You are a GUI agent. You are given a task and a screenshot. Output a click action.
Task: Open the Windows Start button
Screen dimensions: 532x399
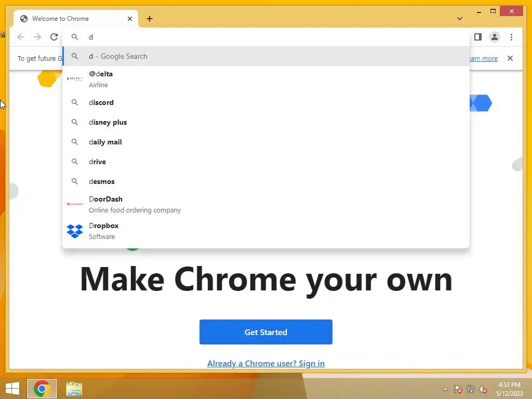(x=12, y=389)
